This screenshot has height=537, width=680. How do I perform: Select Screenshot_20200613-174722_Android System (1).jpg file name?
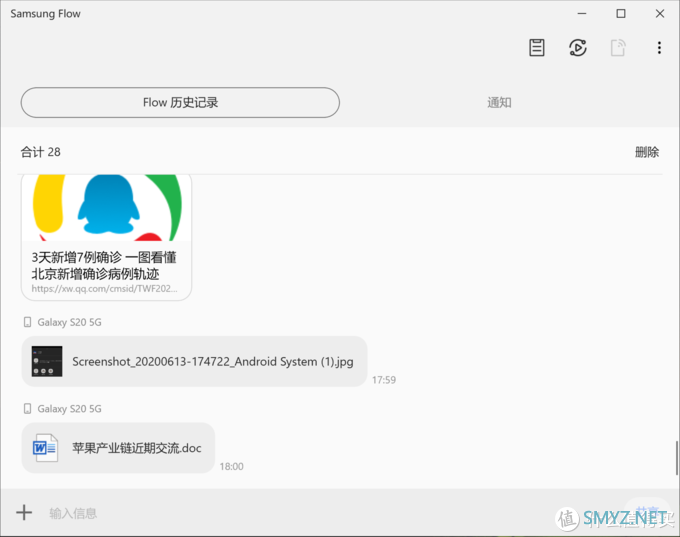point(212,361)
